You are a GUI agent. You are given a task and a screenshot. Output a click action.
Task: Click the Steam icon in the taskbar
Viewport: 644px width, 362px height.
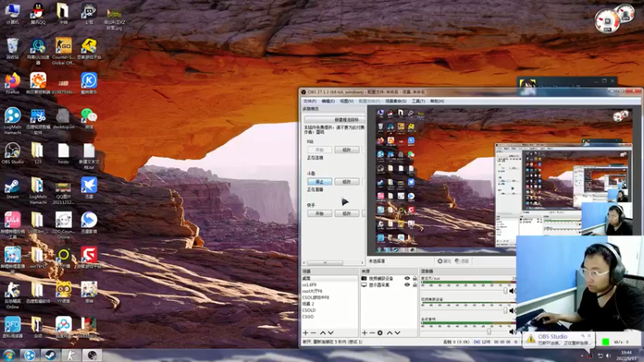[x=51, y=356]
